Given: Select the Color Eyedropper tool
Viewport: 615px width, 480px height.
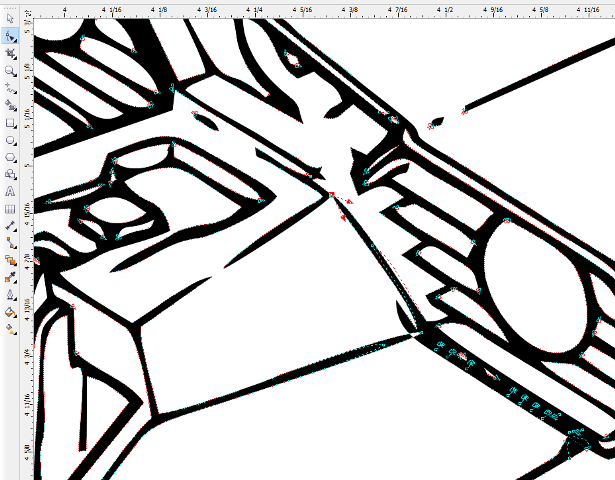Looking at the screenshot, I should pyautogui.click(x=10, y=278).
